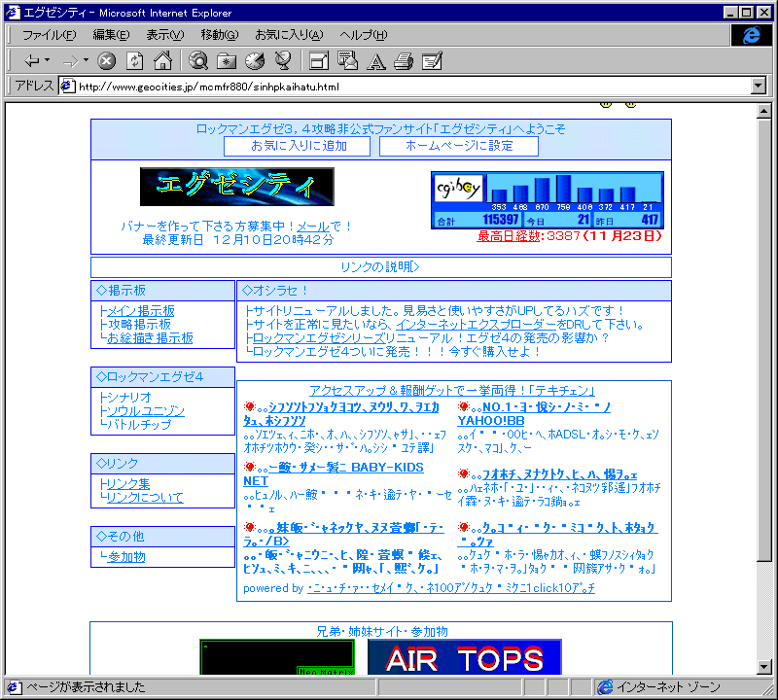Click the エグゼシティ banner image
The width and height of the screenshot is (778, 700).
237,187
